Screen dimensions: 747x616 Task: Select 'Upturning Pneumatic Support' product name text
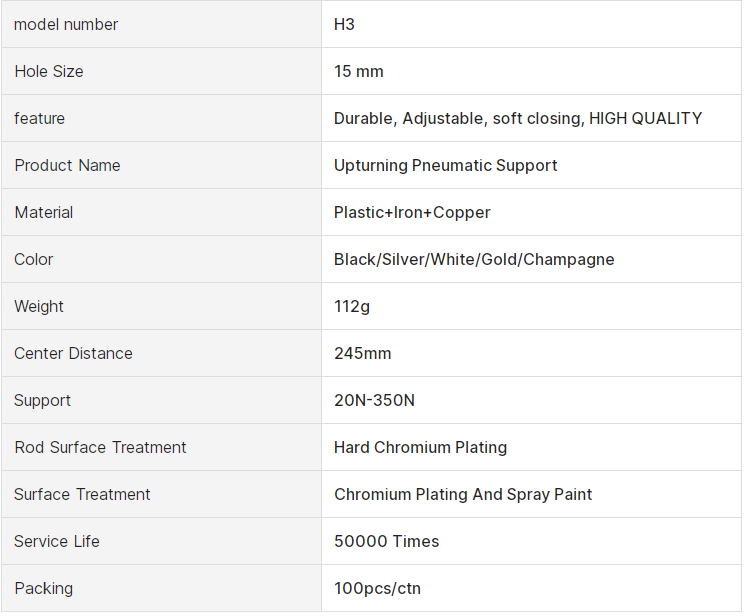click(x=445, y=165)
